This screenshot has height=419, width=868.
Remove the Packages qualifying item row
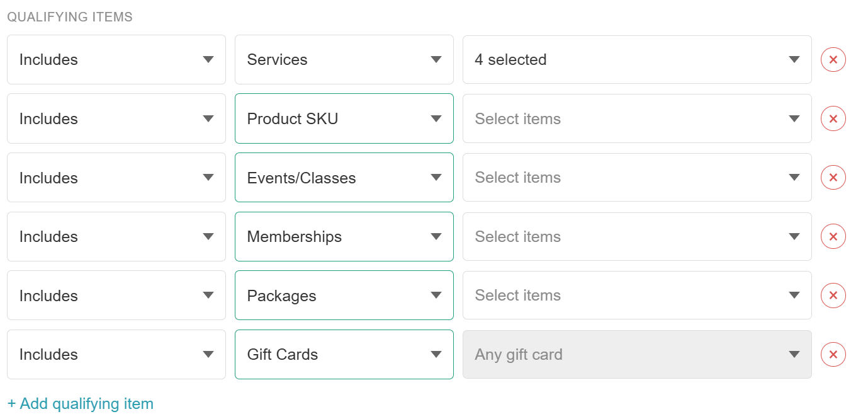[833, 296]
